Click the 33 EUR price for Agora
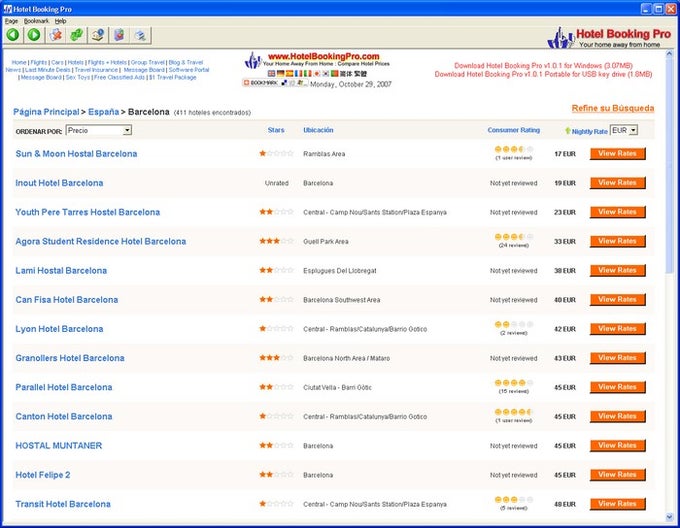680x528 pixels. (565, 241)
